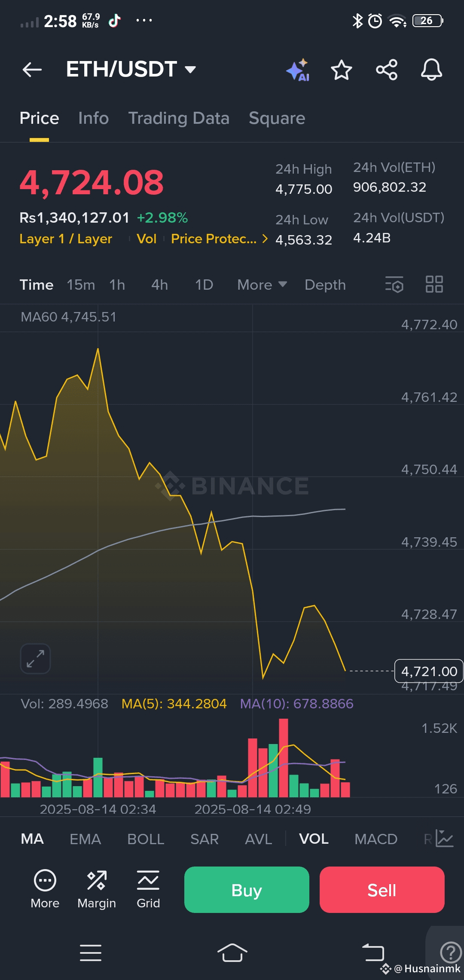Open the AI assistant sparkle icon

pos(298,70)
